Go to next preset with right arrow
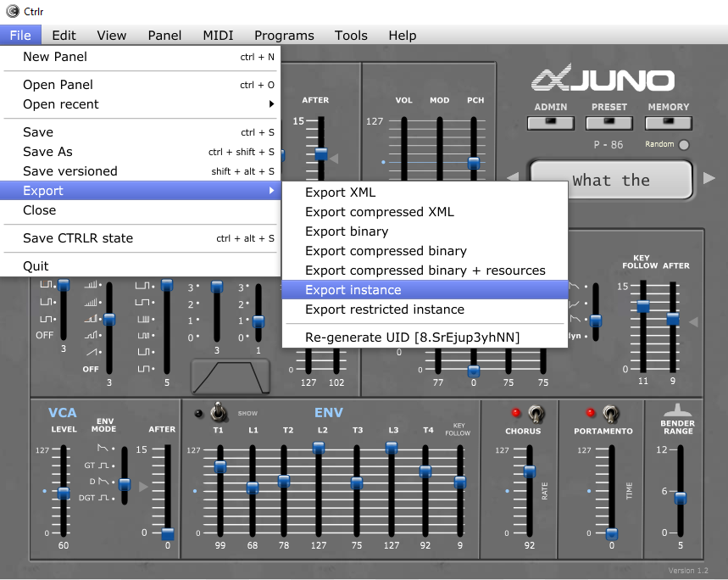728x580 pixels. (709, 178)
